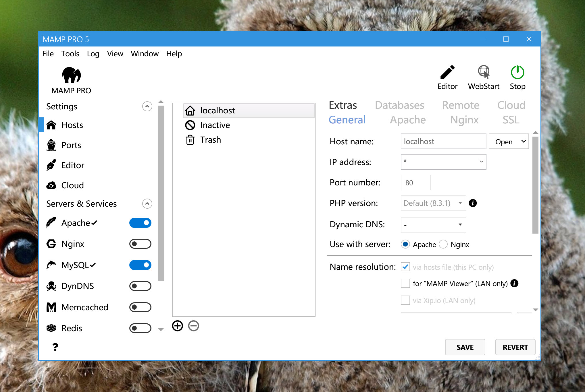Collapse the Settings section
The width and height of the screenshot is (585, 392).
click(x=147, y=106)
